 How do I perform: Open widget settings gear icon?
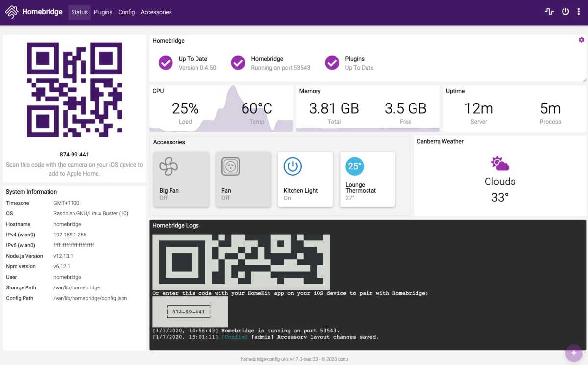coord(581,40)
